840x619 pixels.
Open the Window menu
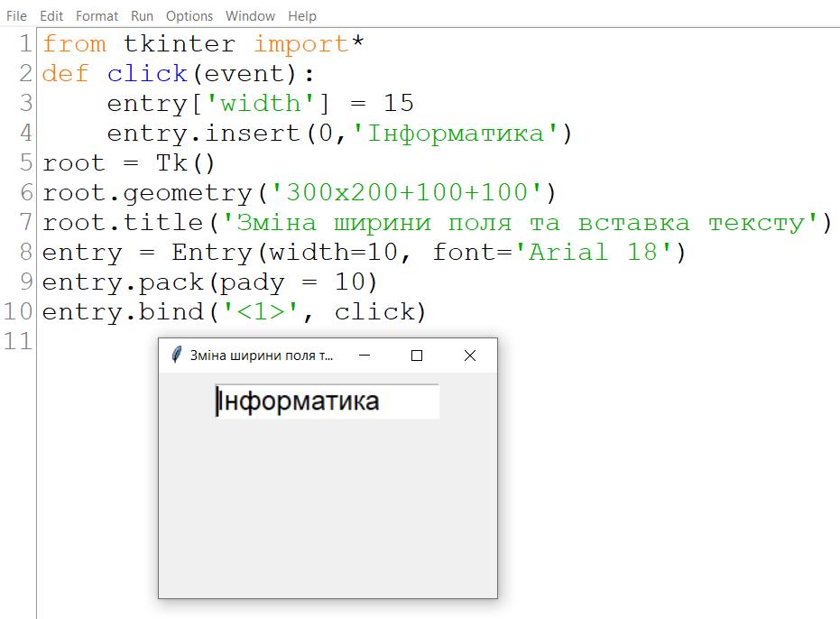250,16
